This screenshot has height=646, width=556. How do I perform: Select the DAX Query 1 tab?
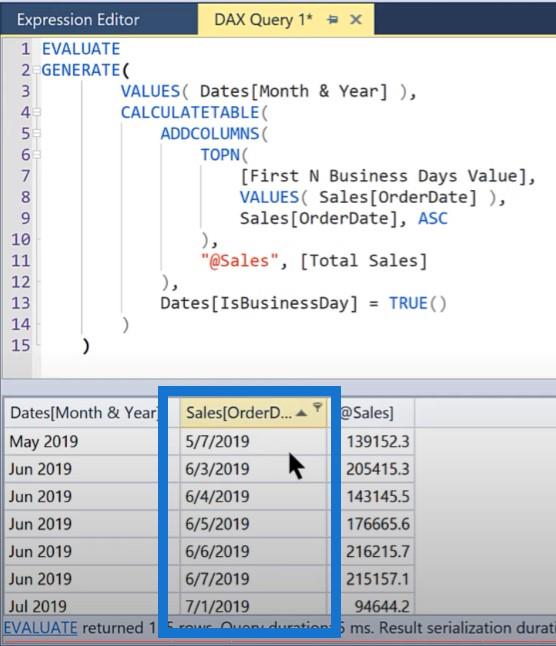263,19
